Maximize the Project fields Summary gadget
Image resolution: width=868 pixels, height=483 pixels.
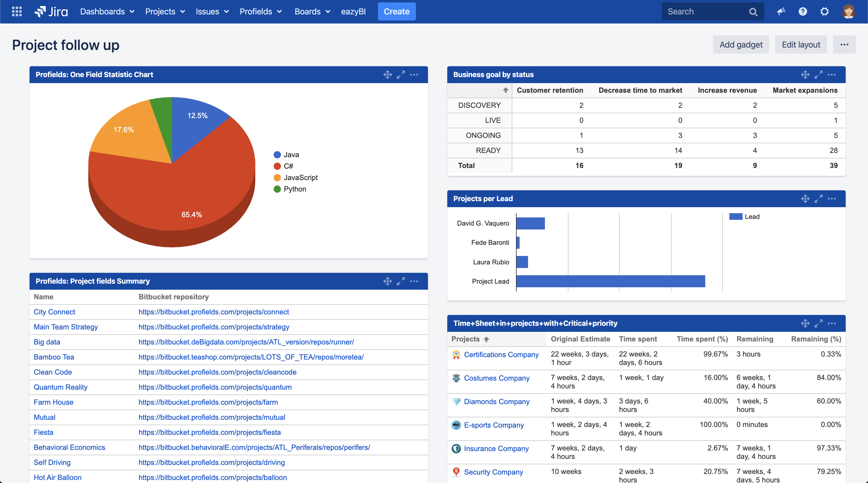click(401, 281)
